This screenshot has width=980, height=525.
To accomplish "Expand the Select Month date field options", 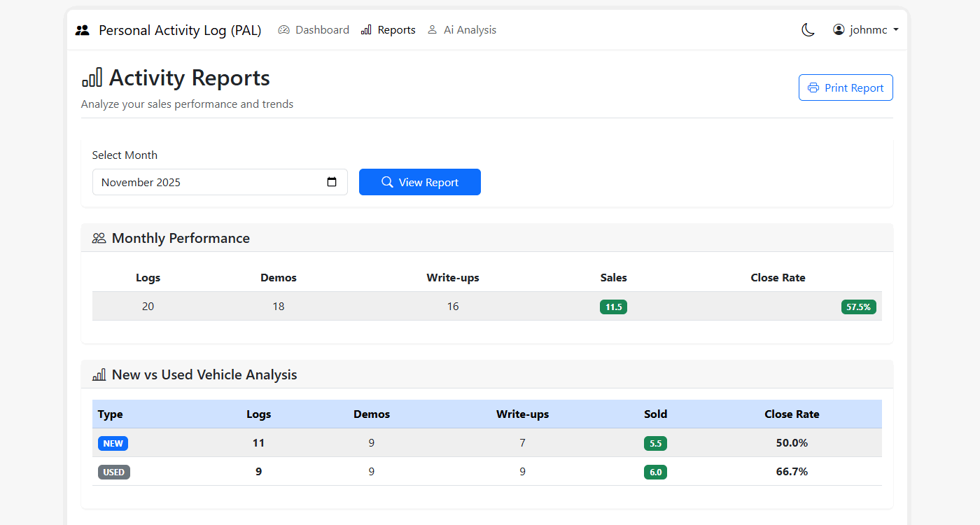I will (331, 182).
